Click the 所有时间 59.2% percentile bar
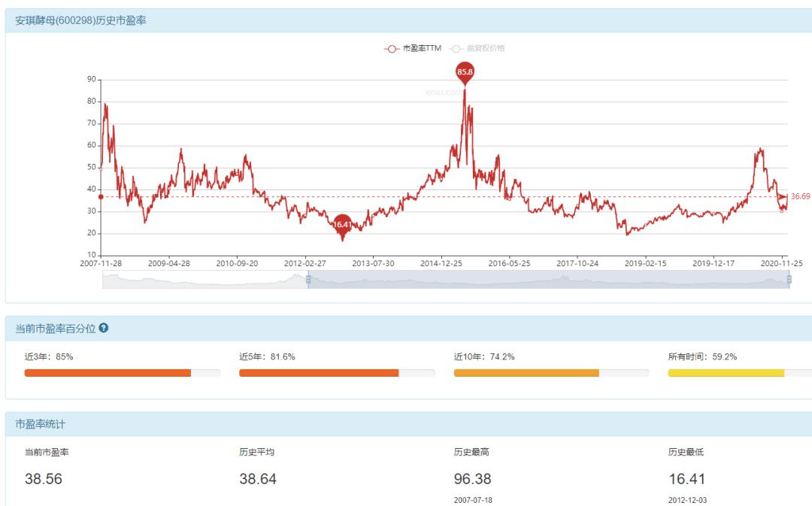The height and width of the screenshot is (506, 812). point(740,373)
